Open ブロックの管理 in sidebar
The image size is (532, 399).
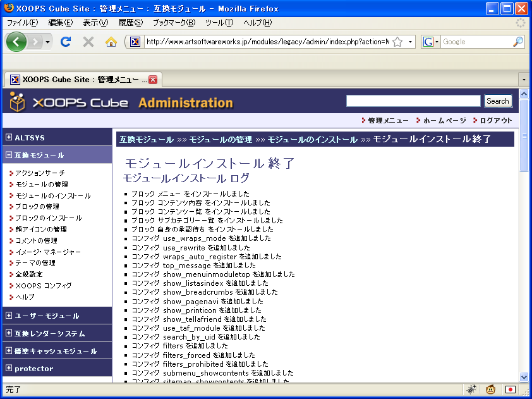[37, 207]
